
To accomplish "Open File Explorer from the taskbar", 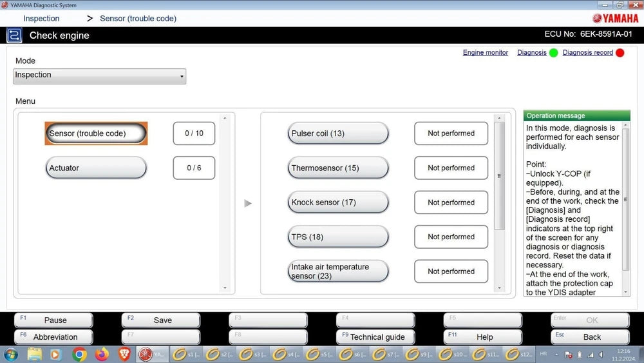I will point(35,354).
